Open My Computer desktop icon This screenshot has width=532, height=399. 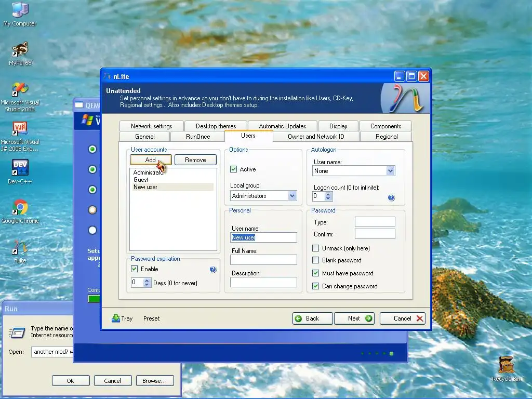(x=20, y=14)
